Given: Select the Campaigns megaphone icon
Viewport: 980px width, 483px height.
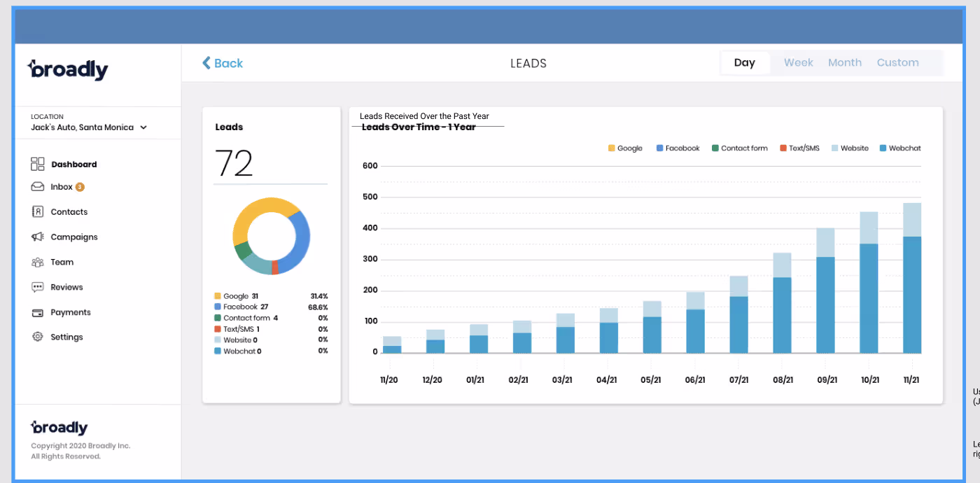Looking at the screenshot, I should (x=38, y=237).
